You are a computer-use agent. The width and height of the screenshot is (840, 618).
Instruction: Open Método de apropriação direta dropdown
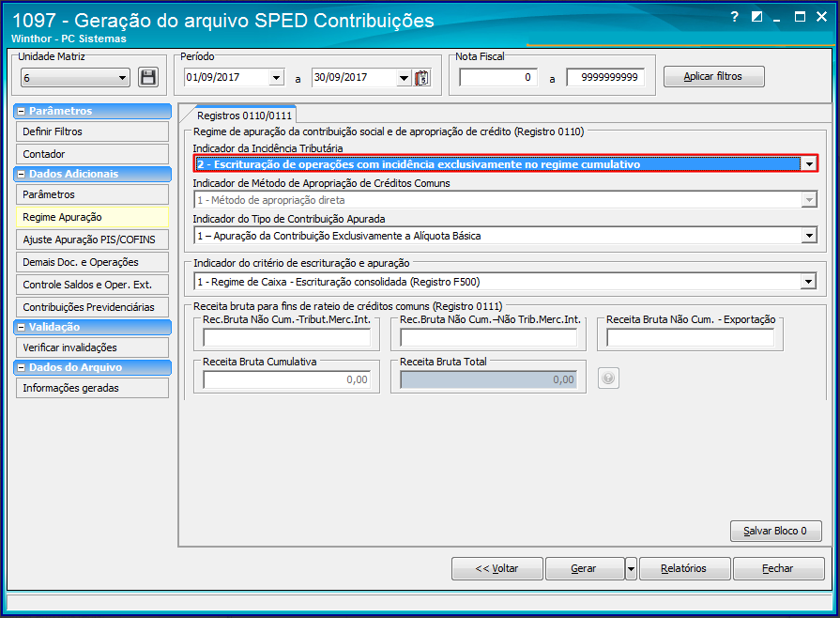click(x=809, y=200)
